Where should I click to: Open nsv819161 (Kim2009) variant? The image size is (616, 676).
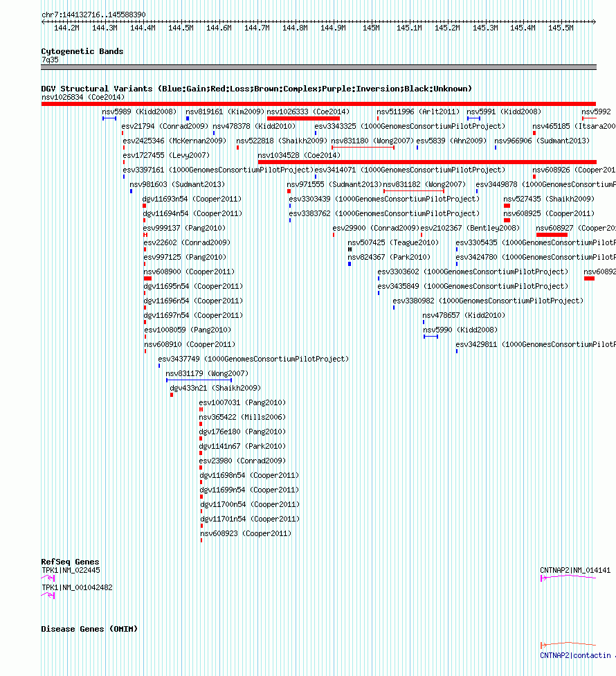(225, 112)
